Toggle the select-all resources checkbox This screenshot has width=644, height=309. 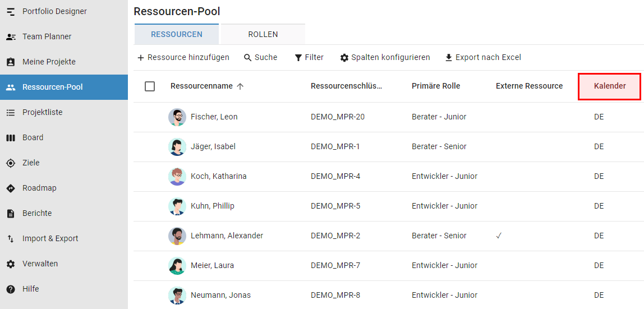point(150,86)
